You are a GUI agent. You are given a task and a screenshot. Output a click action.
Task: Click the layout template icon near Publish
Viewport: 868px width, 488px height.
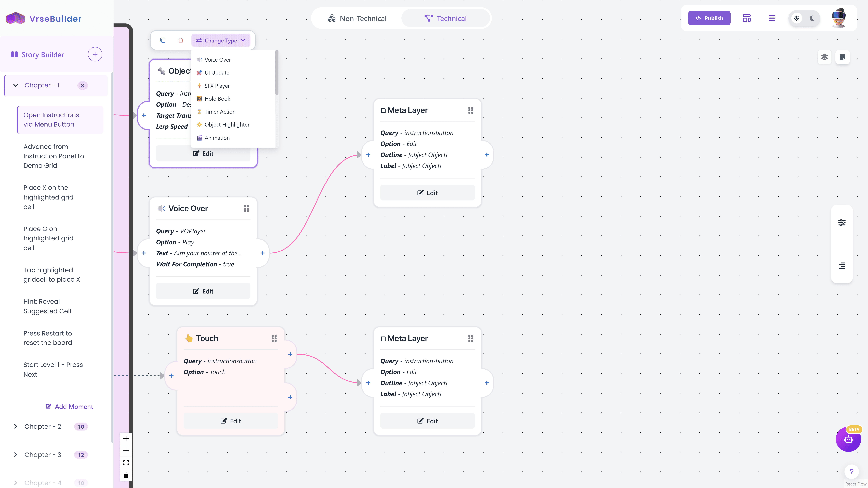(747, 18)
